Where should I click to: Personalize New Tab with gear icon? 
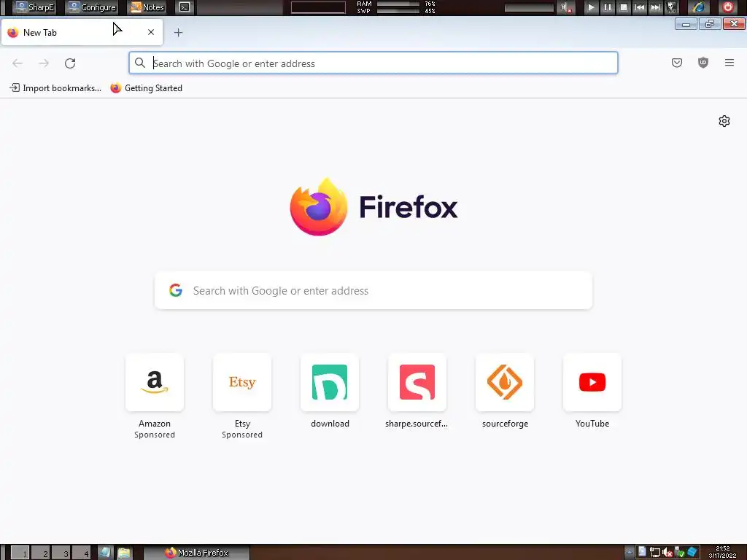[724, 121]
